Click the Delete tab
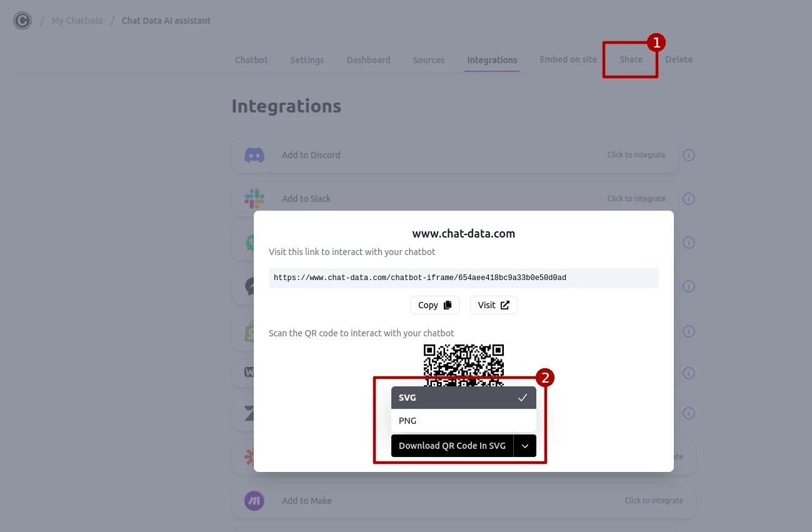 click(x=679, y=59)
